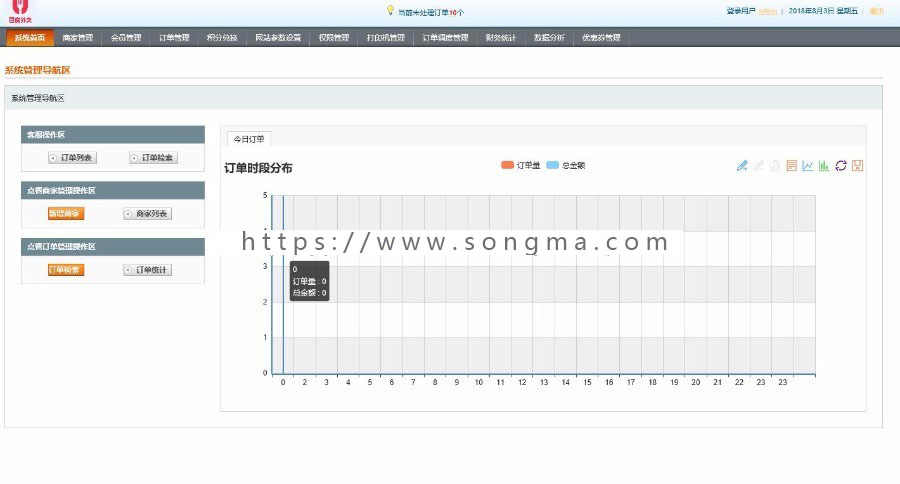The height and width of the screenshot is (484, 900).
Task: Click the 系统管理导航区 orange heading
Action: (37, 70)
